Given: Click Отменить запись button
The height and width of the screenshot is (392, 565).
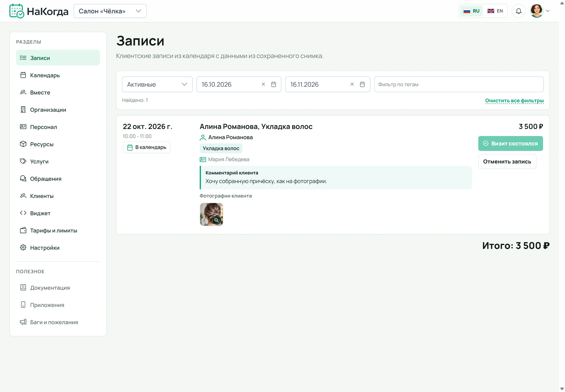Looking at the screenshot, I should click(x=507, y=161).
